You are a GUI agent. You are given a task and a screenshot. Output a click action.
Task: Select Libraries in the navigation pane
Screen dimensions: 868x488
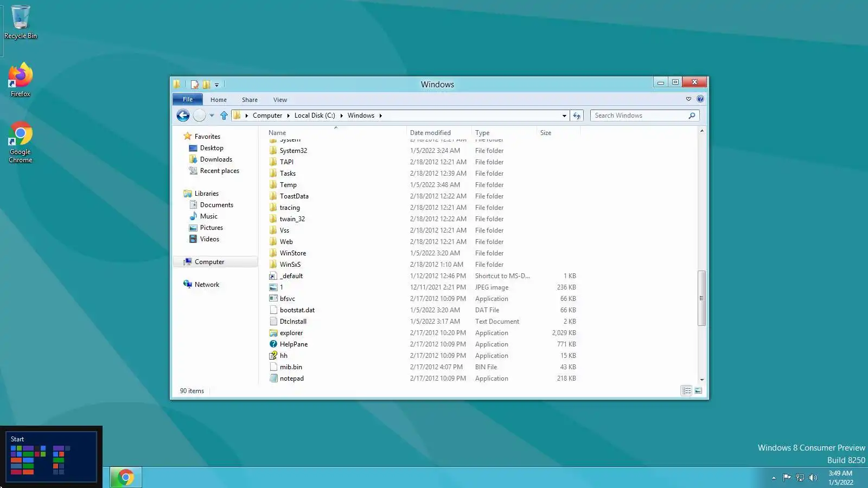point(207,194)
